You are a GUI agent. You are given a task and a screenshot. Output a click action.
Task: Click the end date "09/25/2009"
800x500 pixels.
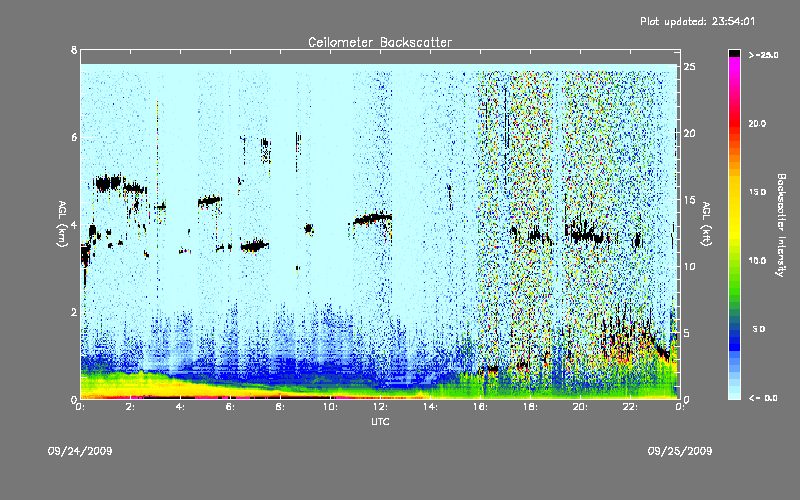tap(680, 451)
